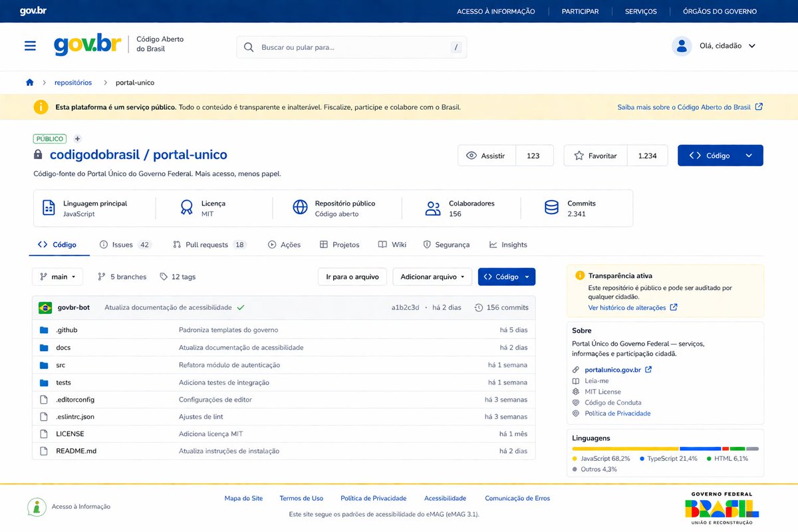Click the green HTML language bar segment
The image size is (798, 532).
point(737,449)
